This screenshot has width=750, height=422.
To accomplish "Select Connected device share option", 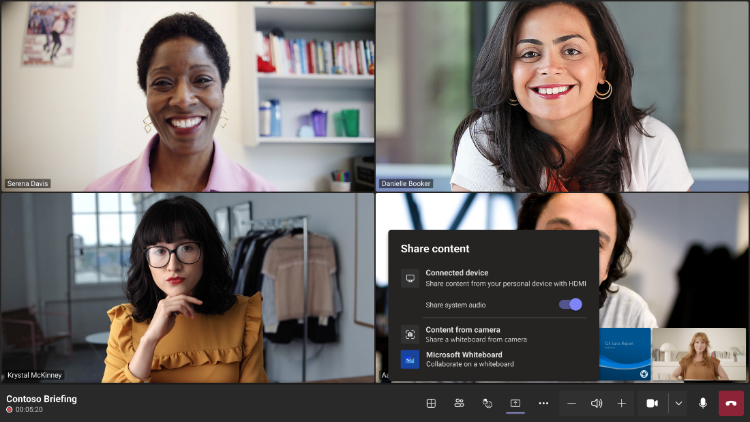I will [x=494, y=278].
